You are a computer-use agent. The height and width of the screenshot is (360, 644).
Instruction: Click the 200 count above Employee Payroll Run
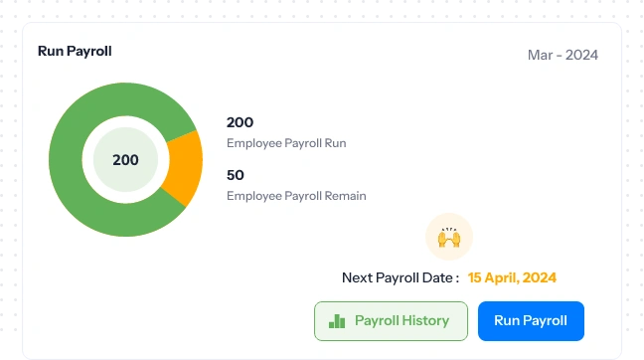pos(240,122)
